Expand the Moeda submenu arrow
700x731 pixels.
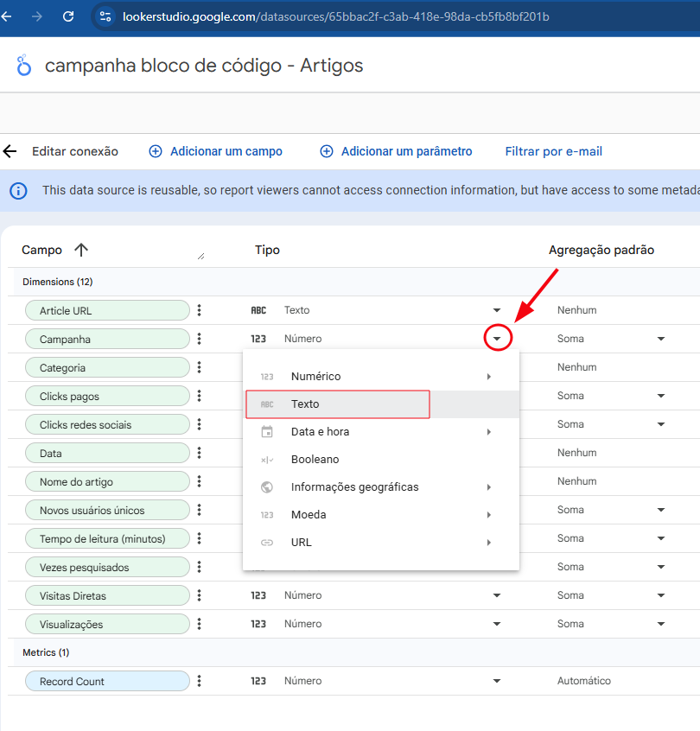pyautogui.click(x=490, y=514)
